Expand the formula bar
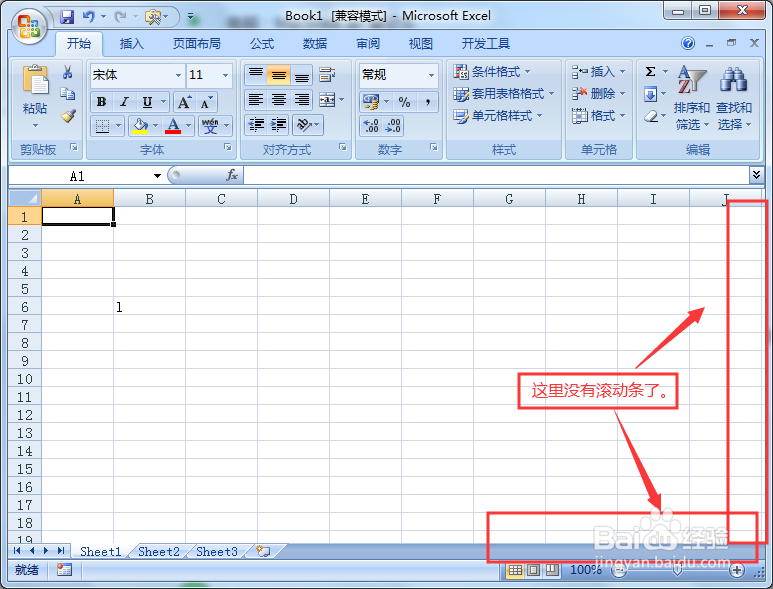The width and height of the screenshot is (773, 589). 756,174
